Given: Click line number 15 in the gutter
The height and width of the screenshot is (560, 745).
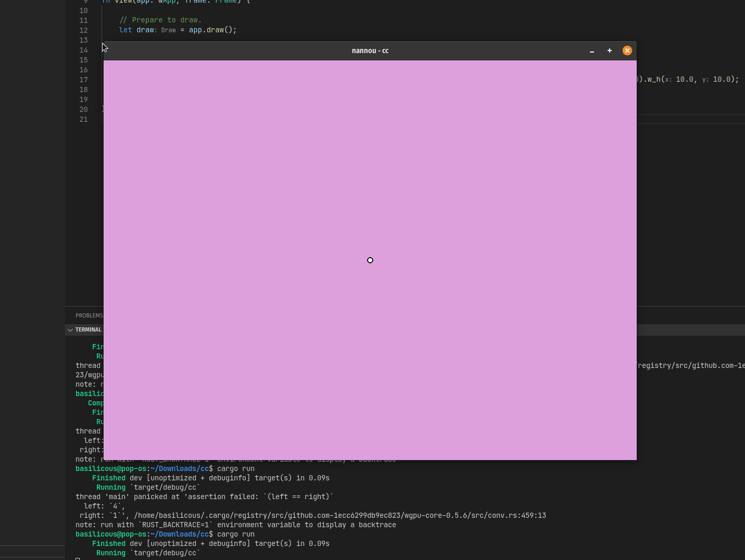Looking at the screenshot, I should [x=83, y=60].
